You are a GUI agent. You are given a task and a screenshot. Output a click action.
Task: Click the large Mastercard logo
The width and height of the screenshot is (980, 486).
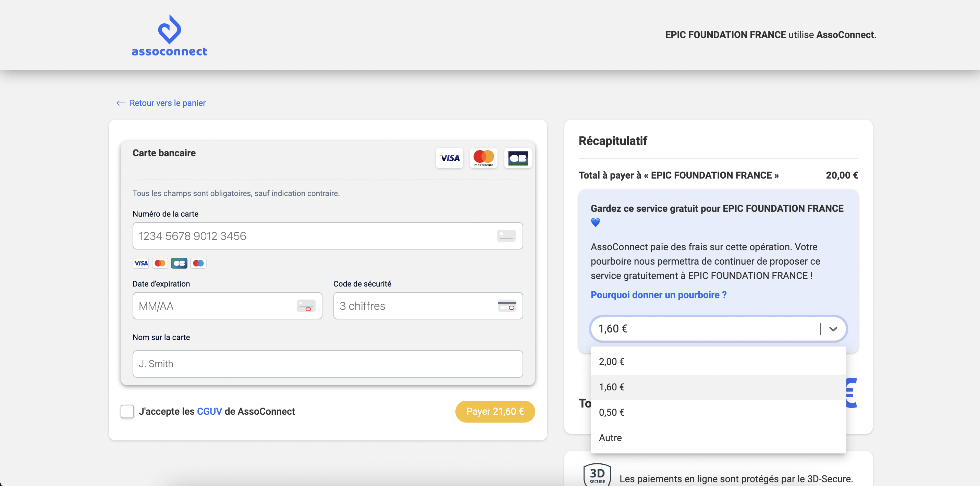483,158
